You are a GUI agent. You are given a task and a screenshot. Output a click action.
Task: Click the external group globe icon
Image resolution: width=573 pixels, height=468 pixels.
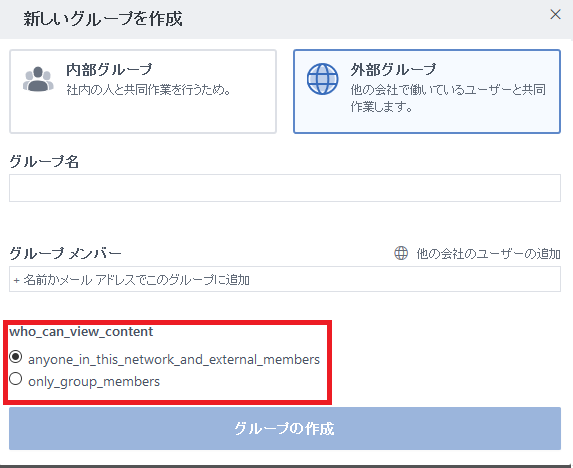pyautogui.click(x=322, y=79)
